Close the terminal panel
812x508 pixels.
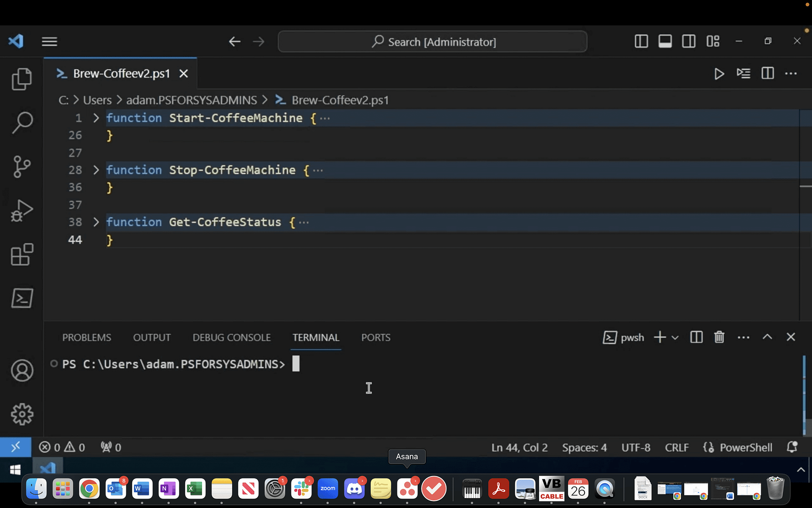pyautogui.click(x=791, y=337)
